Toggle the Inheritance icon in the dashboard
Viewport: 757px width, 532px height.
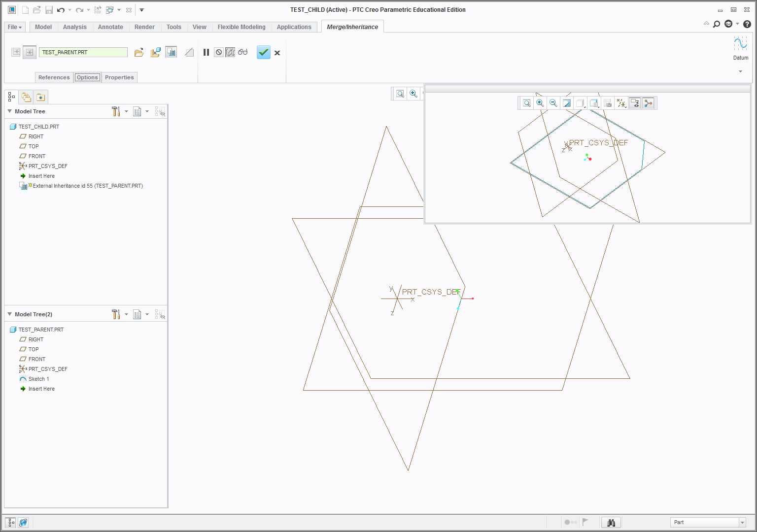click(x=171, y=52)
